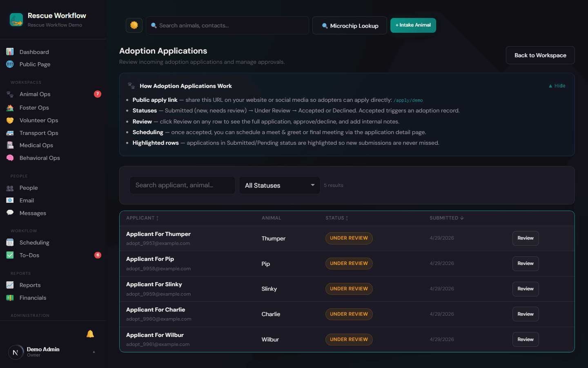Click Thumper's UNDER REVIEW status badge
Image resolution: width=588 pixels, height=368 pixels.
[x=349, y=238]
